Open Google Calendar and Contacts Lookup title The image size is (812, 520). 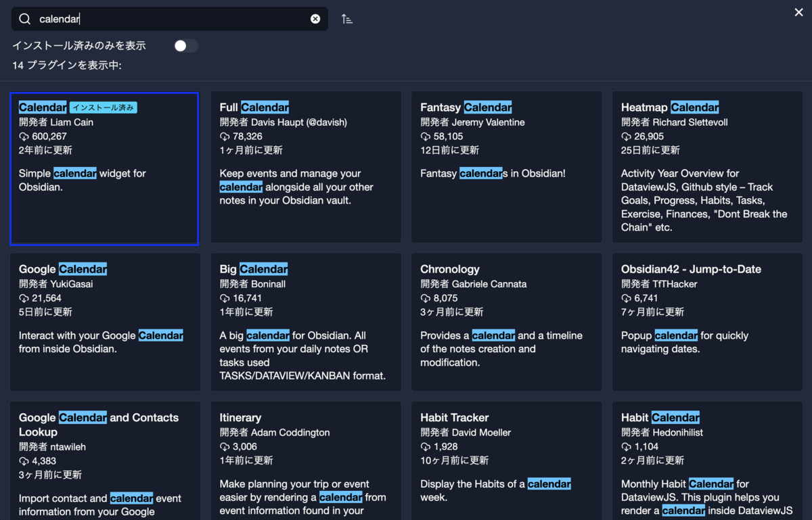[x=99, y=425]
